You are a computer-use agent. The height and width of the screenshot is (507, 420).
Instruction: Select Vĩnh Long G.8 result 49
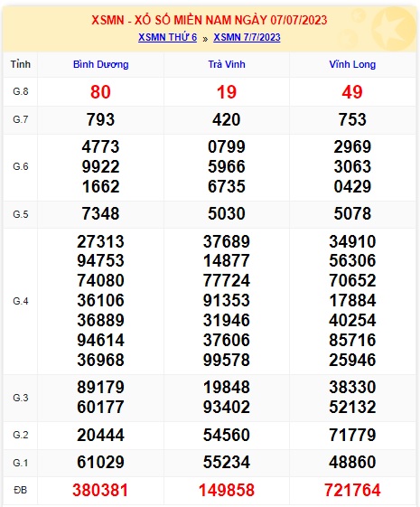click(x=352, y=92)
